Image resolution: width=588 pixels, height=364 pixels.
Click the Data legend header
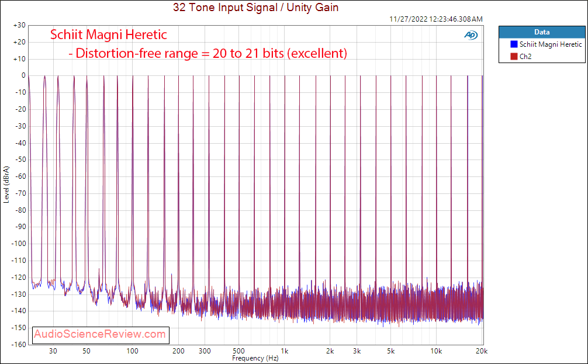pyautogui.click(x=542, y=32)
